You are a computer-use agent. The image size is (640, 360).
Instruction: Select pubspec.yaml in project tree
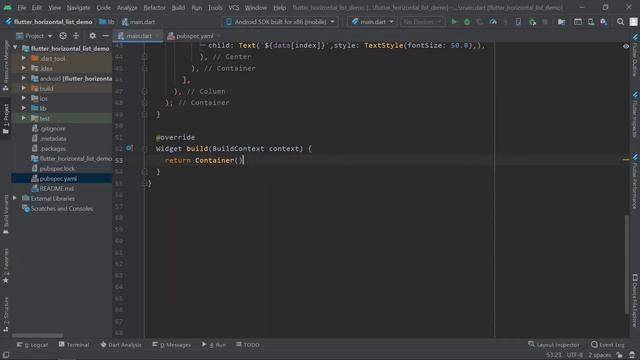pos(58,179)
